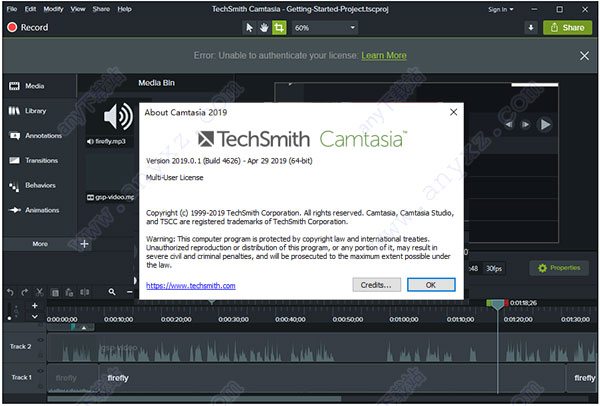
Task: Start a new recording with Record
Action: pyautogui.click(x=28, y=27)
